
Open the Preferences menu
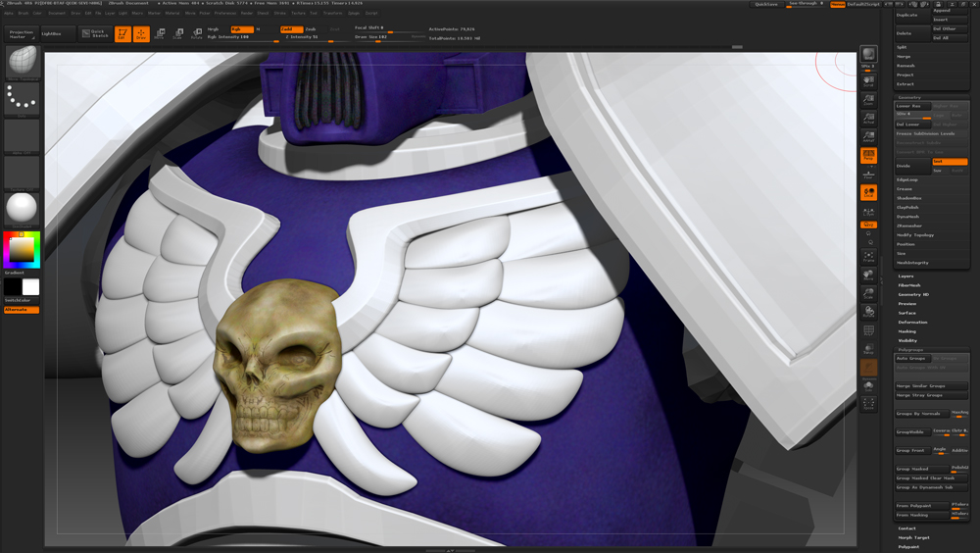click(225, 13)
